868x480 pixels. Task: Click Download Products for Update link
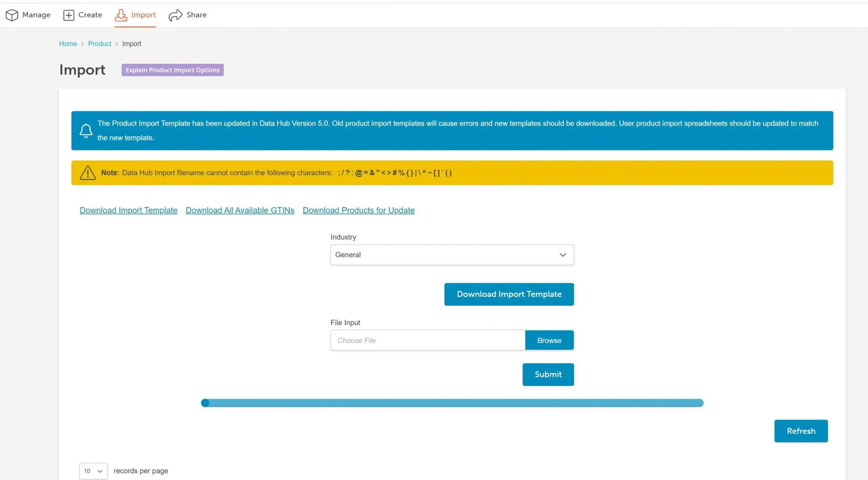(x=358, y=210)
